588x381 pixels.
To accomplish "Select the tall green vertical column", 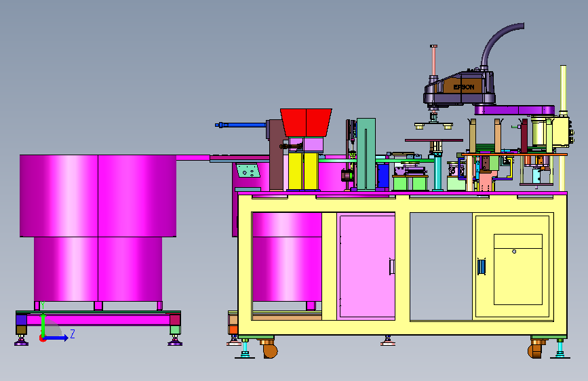I will click(x=366, y=155).
